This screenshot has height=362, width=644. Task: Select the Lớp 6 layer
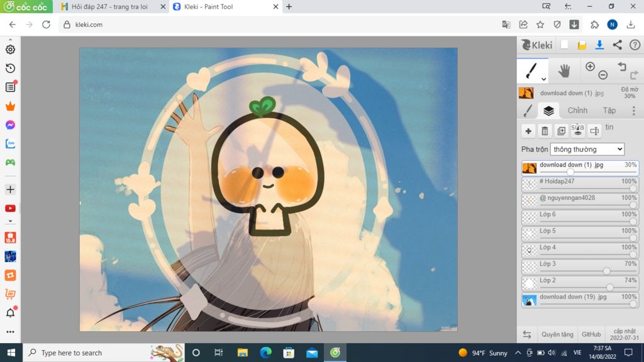(580, 217)
